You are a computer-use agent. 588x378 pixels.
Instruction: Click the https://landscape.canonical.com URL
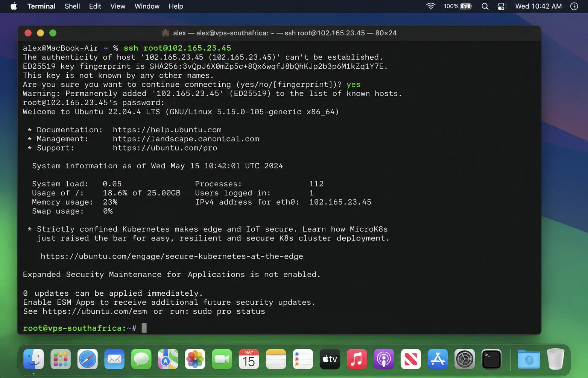pos(186,139)
